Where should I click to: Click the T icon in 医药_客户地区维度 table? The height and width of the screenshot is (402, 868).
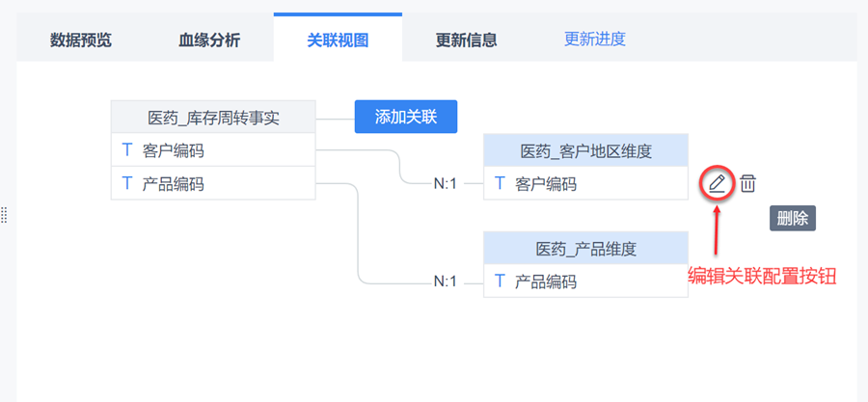tap(500, 183)
